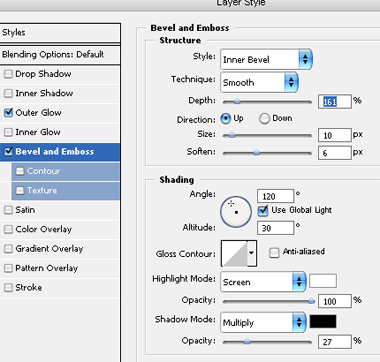Open the Shadow Mode dropdown showing Multiply
The height and width of the screenshot is (362, 380).
coord(263,322)
